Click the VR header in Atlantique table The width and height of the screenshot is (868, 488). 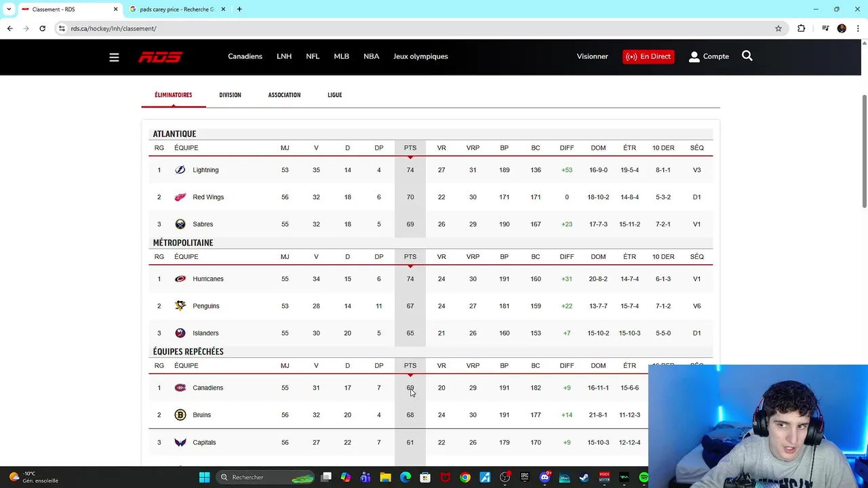[x=441, y=148]
